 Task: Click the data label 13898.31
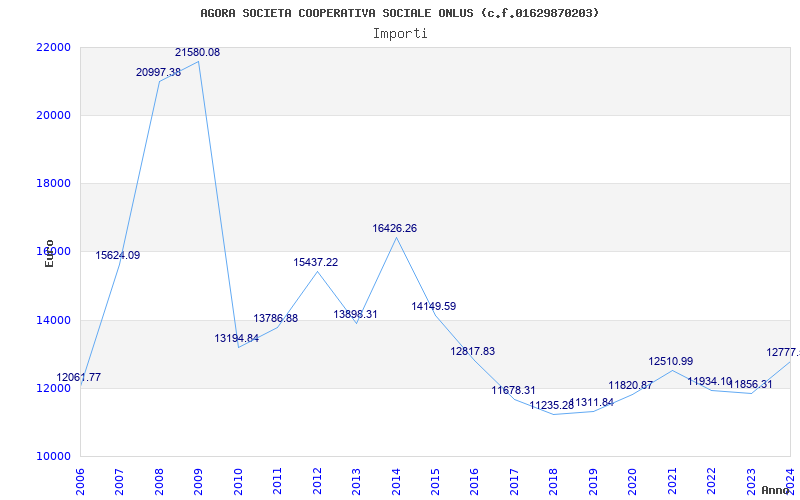pyautogui.click(x=356, y=315)
